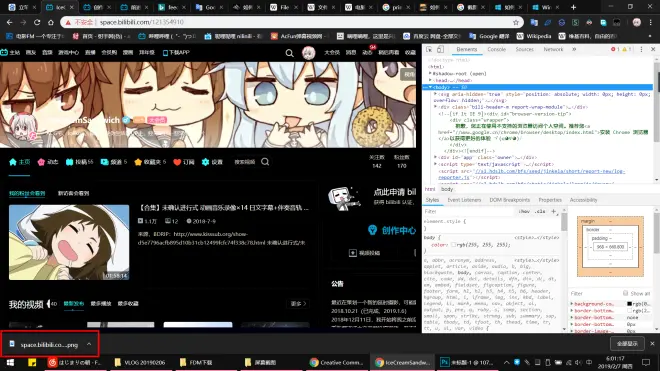Select the Elements tab in DevTools
The width and height of the screenshot is (660, 371).
(467, 49)
